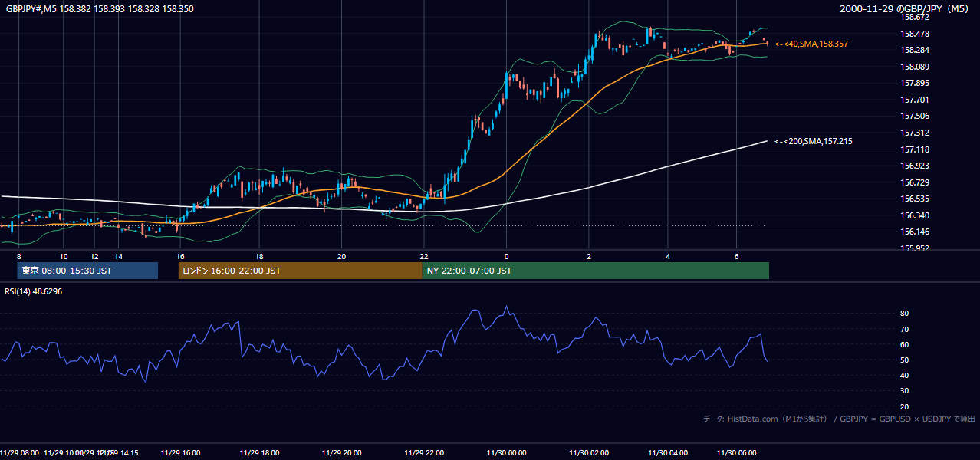Click price axis value 157.506
The image size is (980, 460).
[916, 116]
